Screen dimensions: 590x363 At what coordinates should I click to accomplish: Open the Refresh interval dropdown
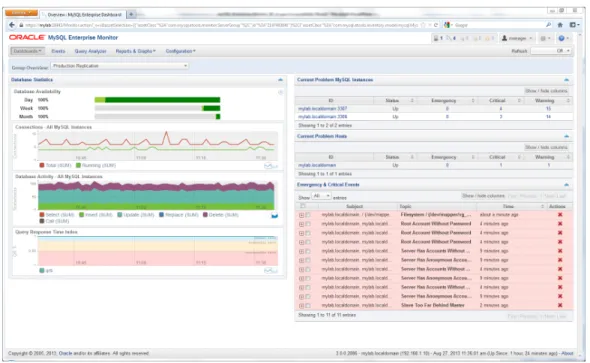(x=551, y=51)
